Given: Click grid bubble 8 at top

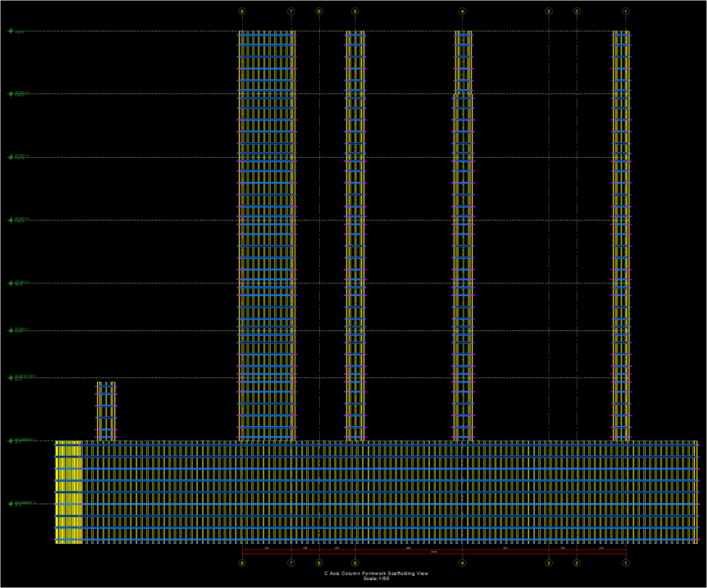Looking at the screenshot, I should [242, 11].
